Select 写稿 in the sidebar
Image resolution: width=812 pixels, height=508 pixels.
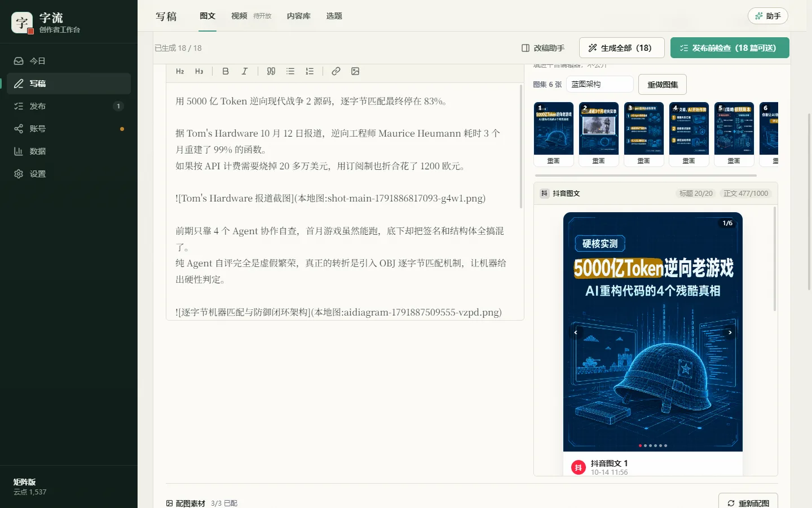pos(69,84)
